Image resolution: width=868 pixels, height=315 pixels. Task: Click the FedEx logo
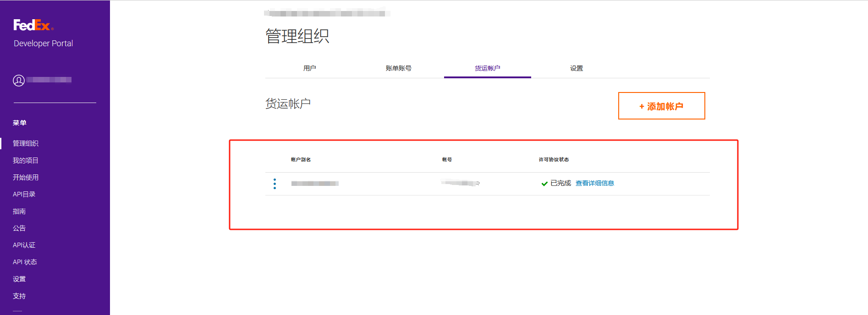[x=33, y=25]
